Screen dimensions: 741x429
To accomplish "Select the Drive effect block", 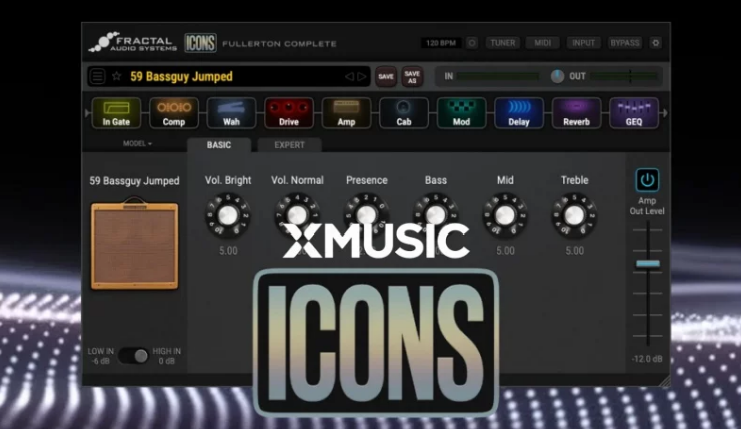I will click(x=289, y=113).
